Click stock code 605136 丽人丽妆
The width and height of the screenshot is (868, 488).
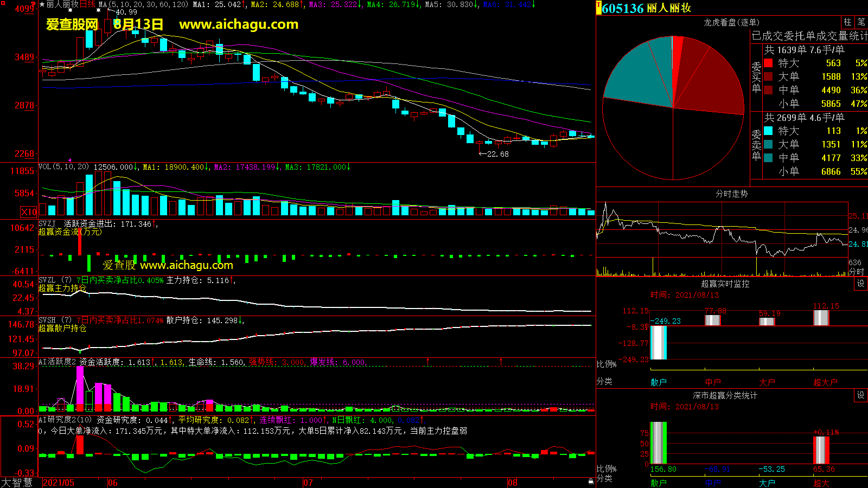coord(646,8)
